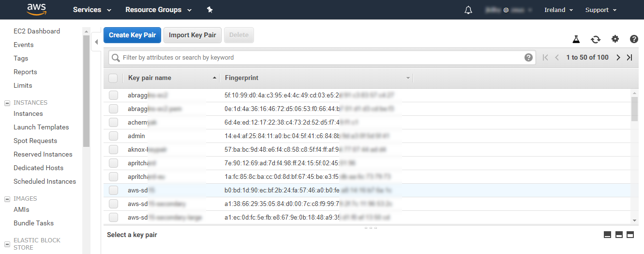This screenshot has height=254, width=644.
Task: Maximize the details pane layout icon
Action: tap(630, 235)
